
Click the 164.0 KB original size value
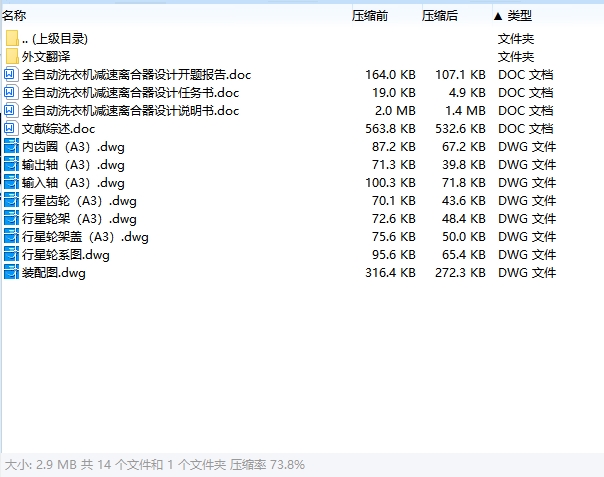coord(390,75)
